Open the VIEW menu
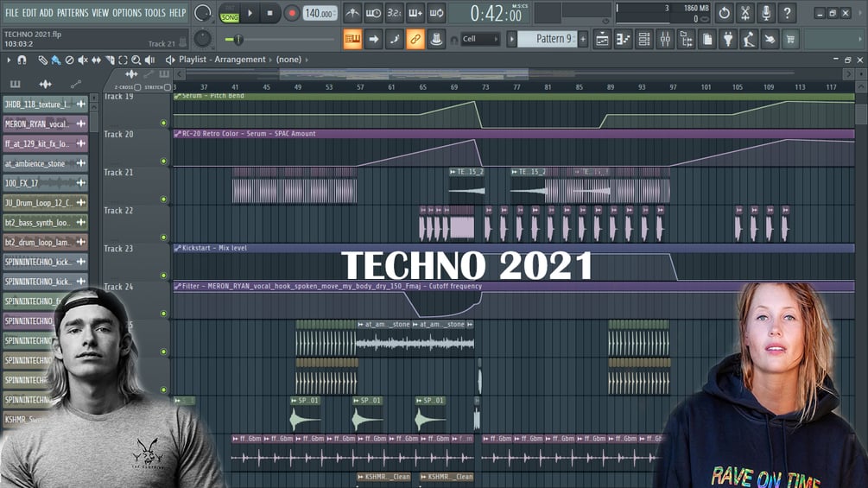Image resolution: width=868 pixels, height=488 pixels. pyautogui.click(x=100, y=12)
